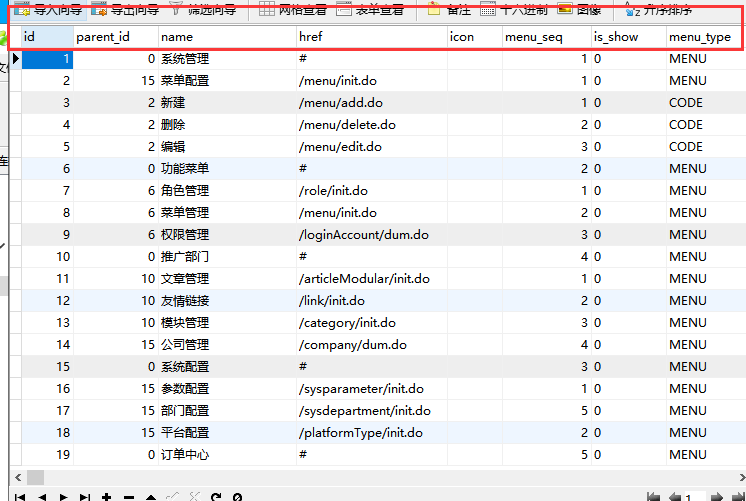Open the 导入向导 import wizard
This screenshot has height=501, width=746.
(49, 9)
